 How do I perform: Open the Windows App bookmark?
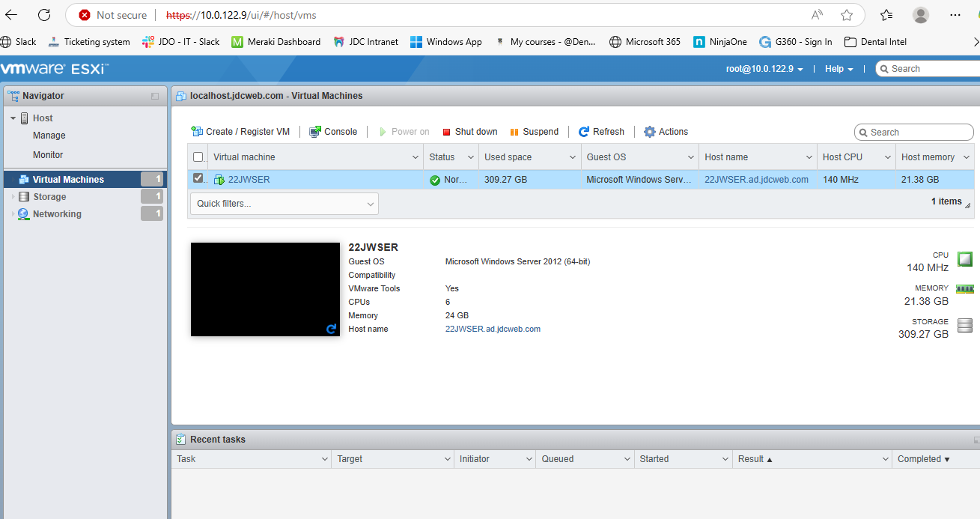point(446,42)
